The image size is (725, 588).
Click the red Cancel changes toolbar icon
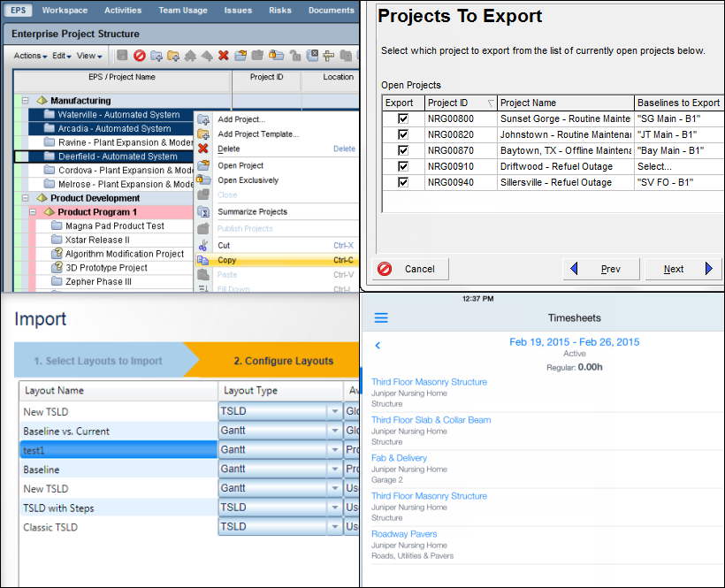tap(141, 55)
